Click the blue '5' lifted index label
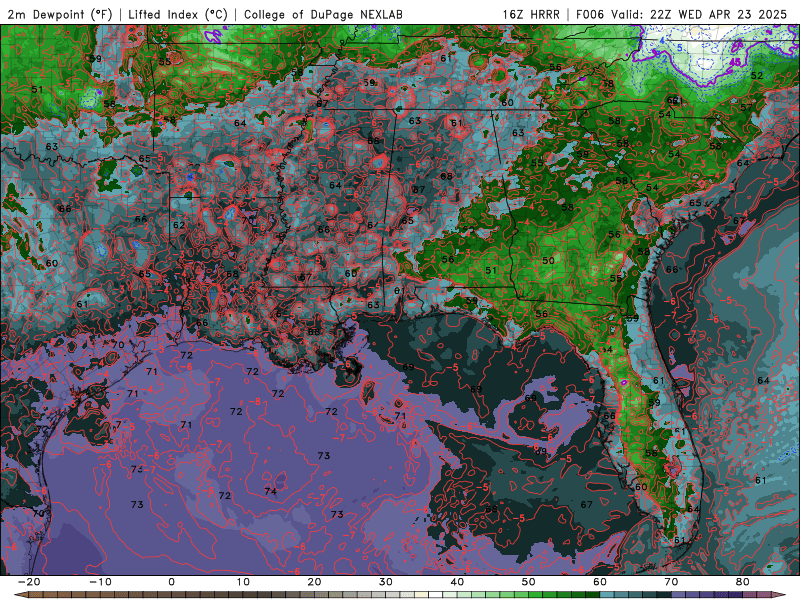This screenshot has width=800, height=600. point(680,48)
